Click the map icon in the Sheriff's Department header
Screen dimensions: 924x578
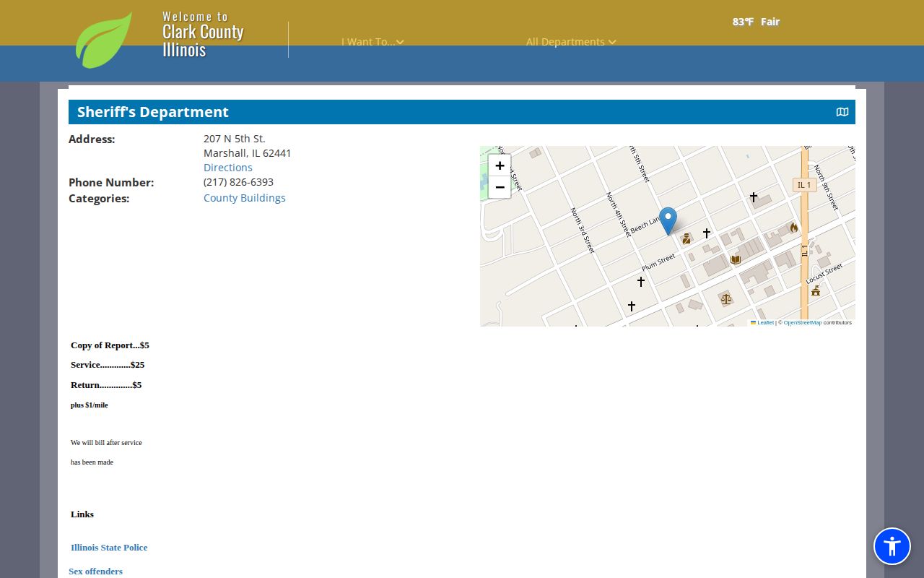[842, 112]
